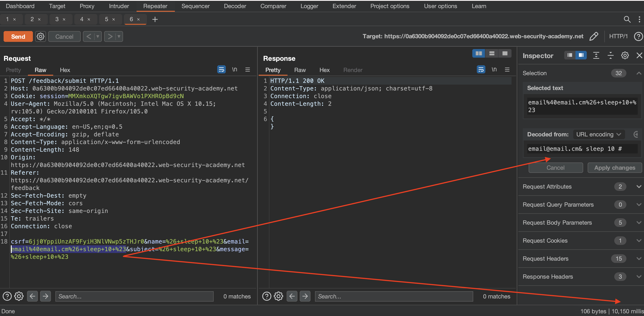Toggle word wrap in the Request pane

[221, 70]
